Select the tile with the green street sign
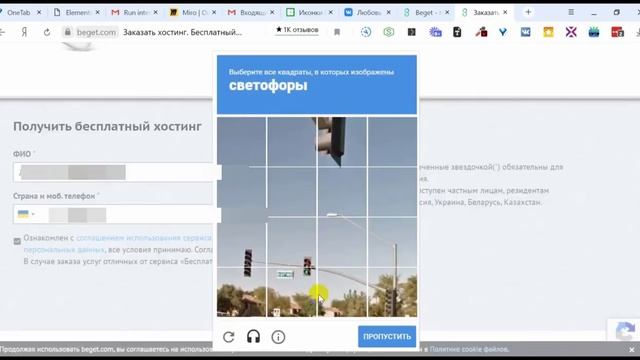 point(292,292)
